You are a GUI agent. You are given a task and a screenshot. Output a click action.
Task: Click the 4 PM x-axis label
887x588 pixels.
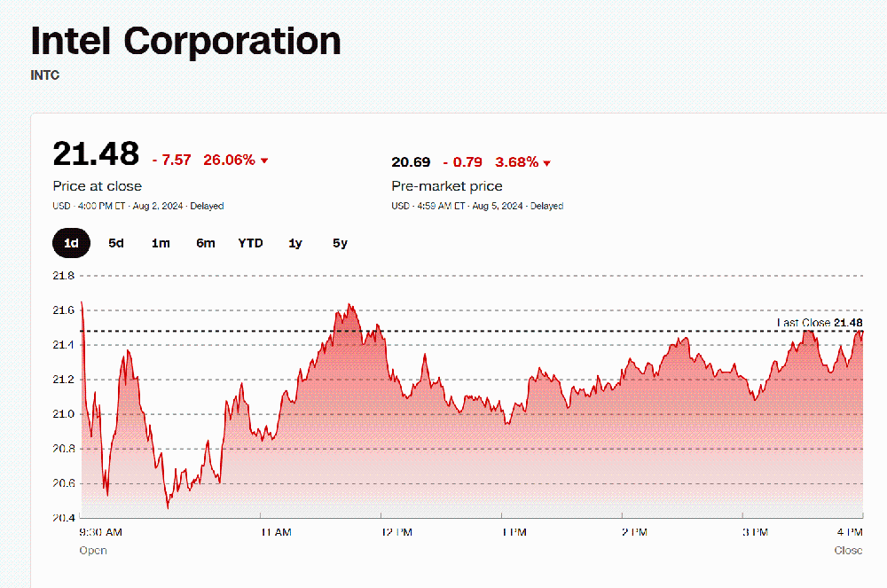[851, 533]
